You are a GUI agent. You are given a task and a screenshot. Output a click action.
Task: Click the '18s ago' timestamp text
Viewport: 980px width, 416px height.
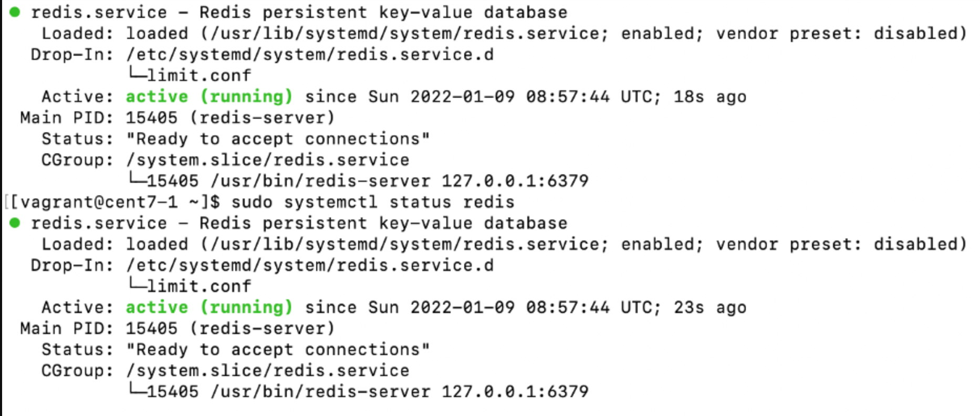click(710, 97)
